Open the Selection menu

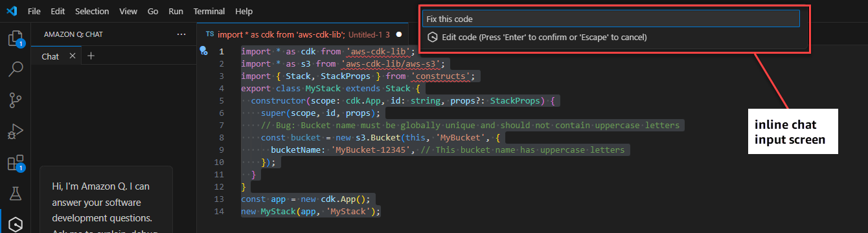(92, 12)
